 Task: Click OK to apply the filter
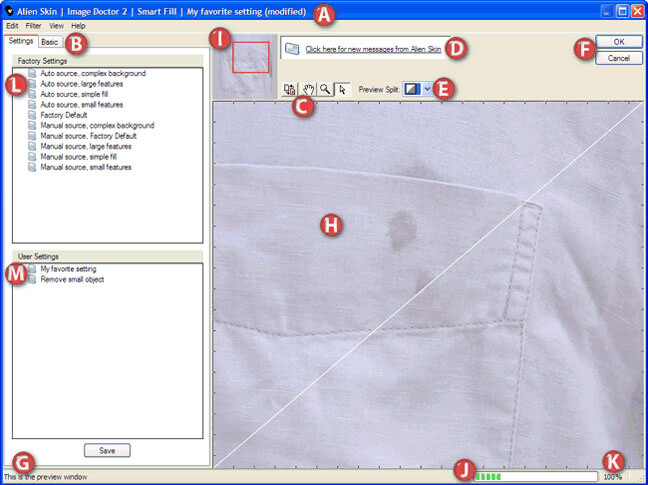619,42
